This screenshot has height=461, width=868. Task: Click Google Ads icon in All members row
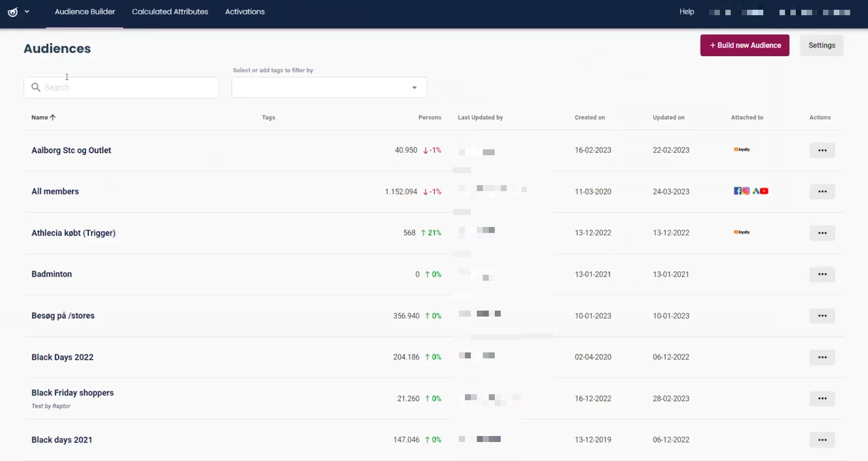click(756, 191)
